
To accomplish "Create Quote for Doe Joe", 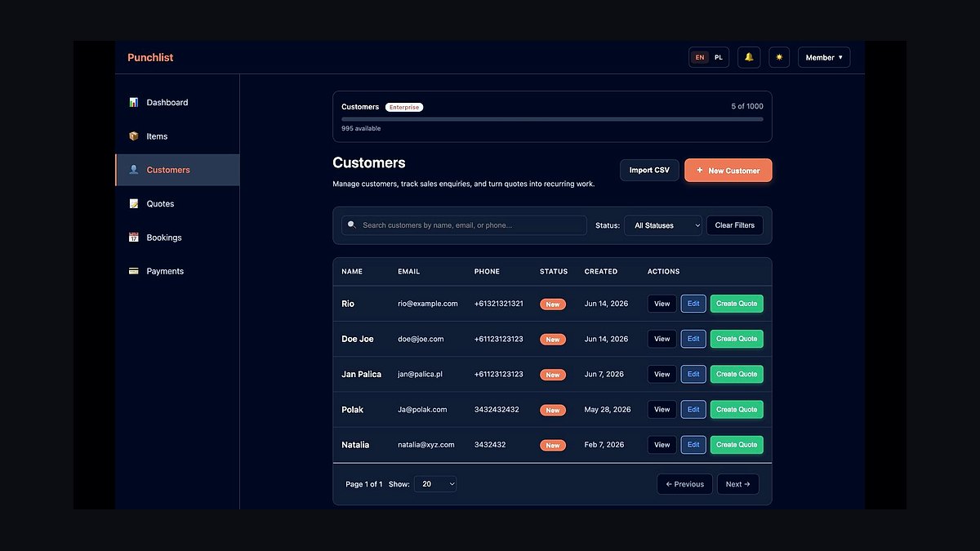I will (x=737, y=339).
